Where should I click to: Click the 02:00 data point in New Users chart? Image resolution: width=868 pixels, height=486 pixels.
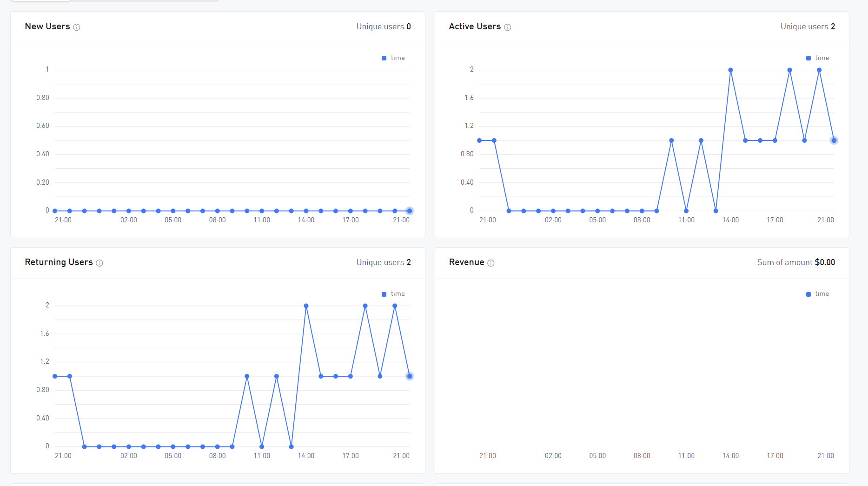pos(129,211)
